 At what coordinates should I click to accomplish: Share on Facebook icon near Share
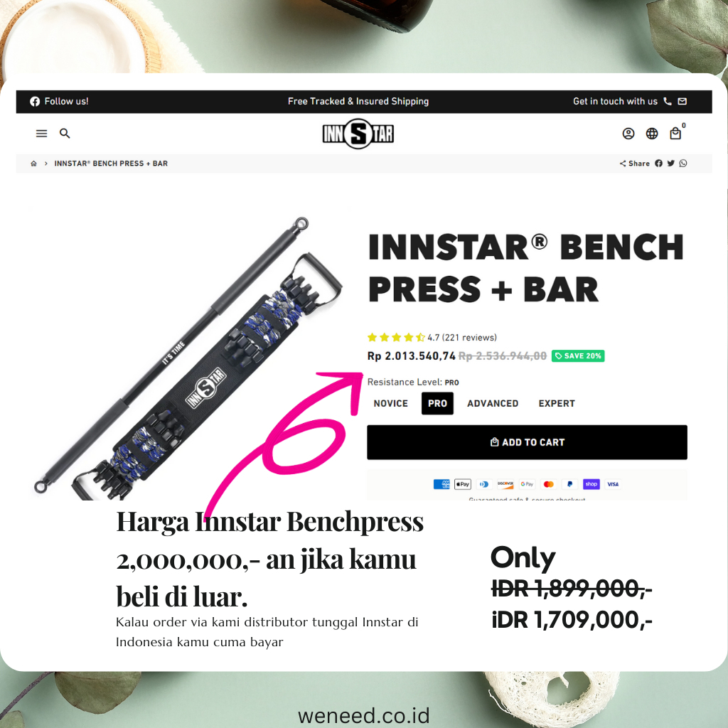659,164
